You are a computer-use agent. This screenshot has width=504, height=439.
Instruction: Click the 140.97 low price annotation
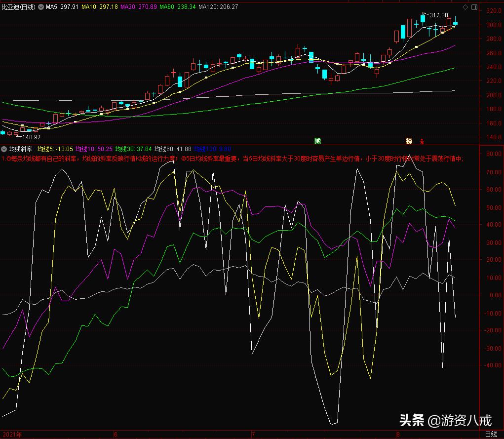[32, 137]
